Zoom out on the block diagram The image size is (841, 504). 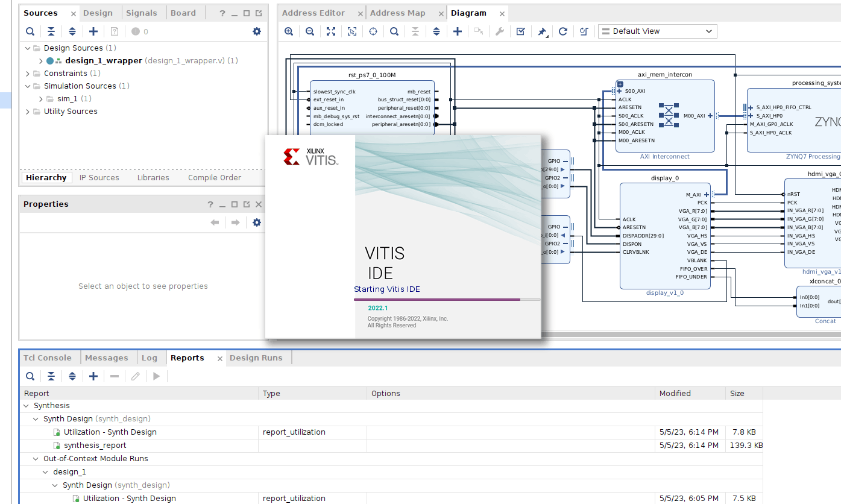pos(310,31)
